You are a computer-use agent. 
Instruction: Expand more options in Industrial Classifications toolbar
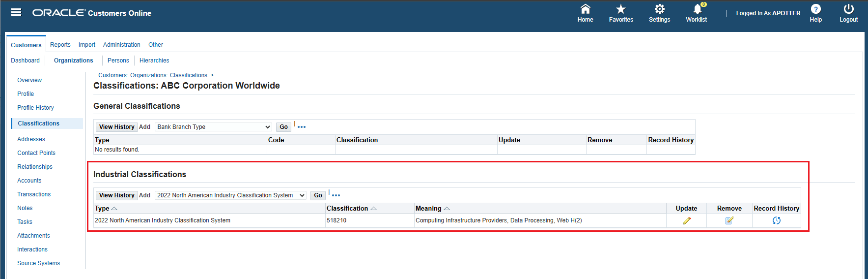(336, 195)
